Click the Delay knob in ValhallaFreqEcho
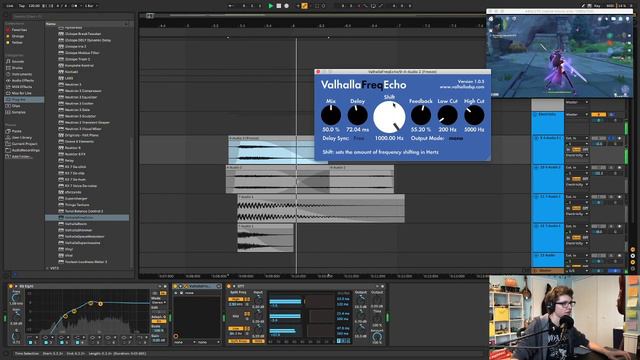640x360 pixels. [x=358, y=115]
